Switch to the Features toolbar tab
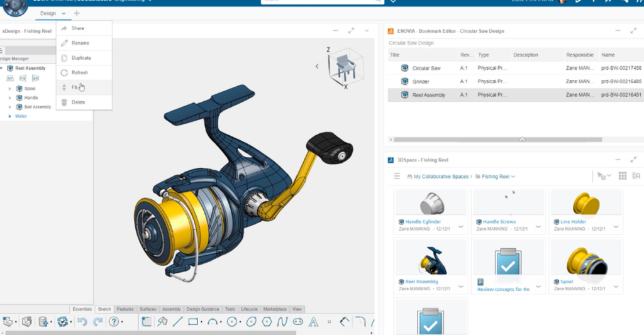 tap(125, 309)
